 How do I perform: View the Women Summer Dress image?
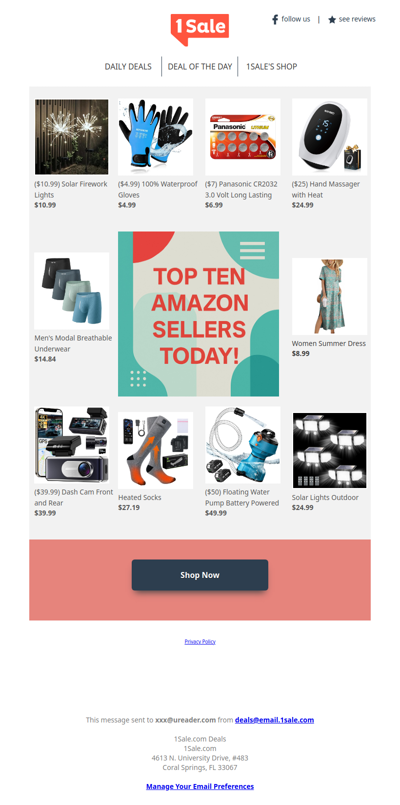click(x=330, y=296)
